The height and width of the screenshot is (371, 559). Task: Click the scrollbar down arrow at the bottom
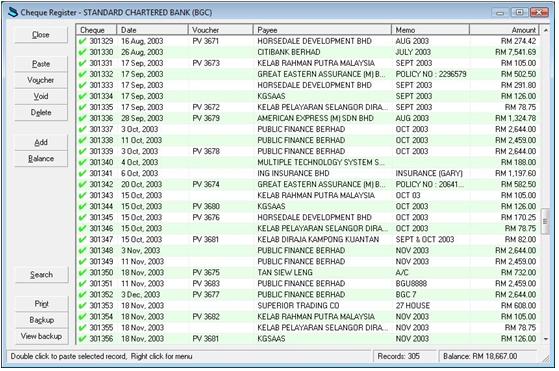click(x=546, y=339)
